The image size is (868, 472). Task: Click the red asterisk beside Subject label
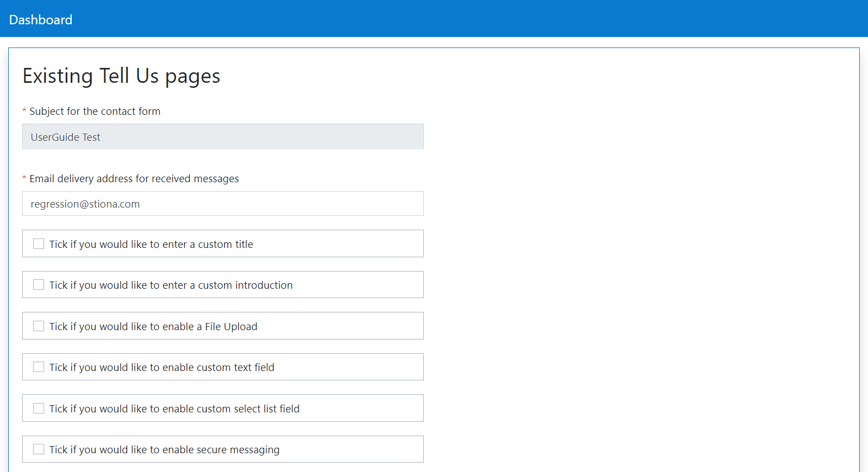point(24,112)
